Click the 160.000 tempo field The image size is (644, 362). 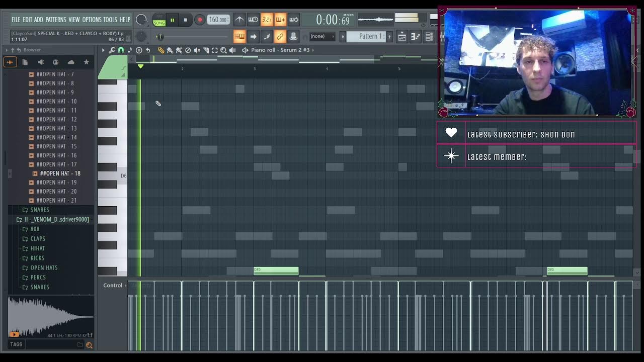pyautogui.click(x=218, y=20)
